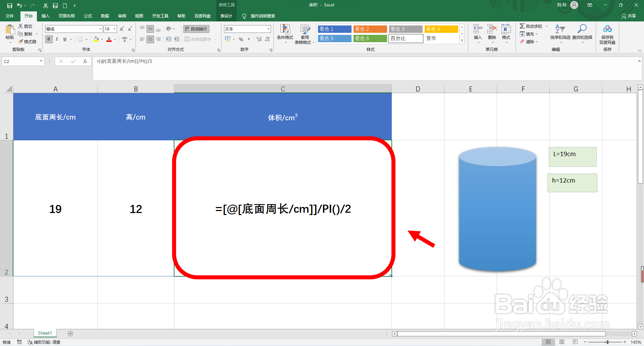Toggle Bold formatting button
This screenshot has height=346, width=644.
[x=49, y=39]
